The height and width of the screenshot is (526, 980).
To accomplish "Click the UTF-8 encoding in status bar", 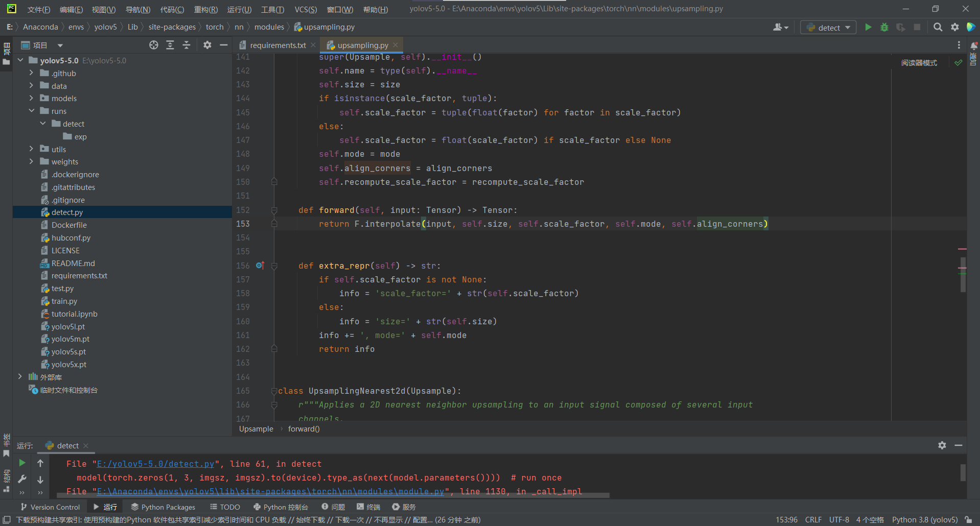I will (x=839, y=520).
